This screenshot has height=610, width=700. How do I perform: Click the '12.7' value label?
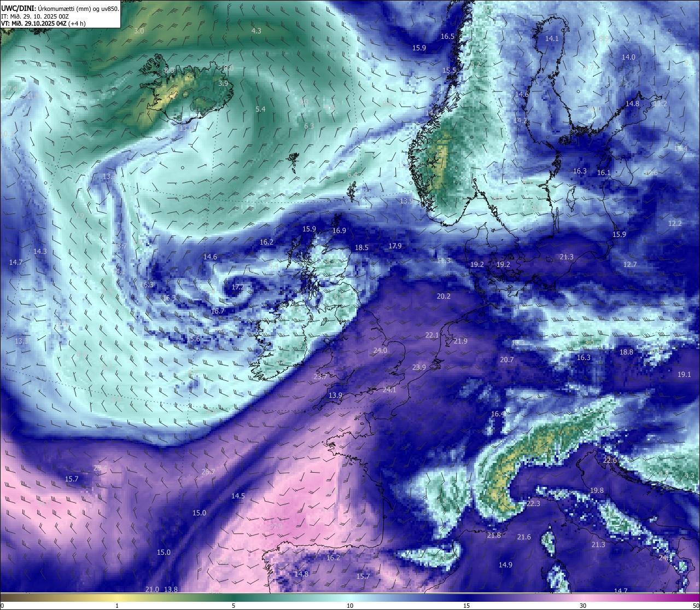pyautogui.click(x=630, y=264)
